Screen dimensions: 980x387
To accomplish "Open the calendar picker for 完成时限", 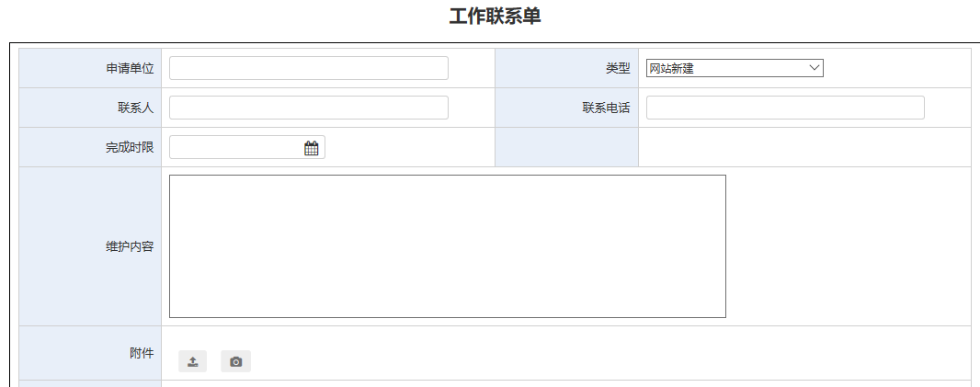I will point(312,148).
